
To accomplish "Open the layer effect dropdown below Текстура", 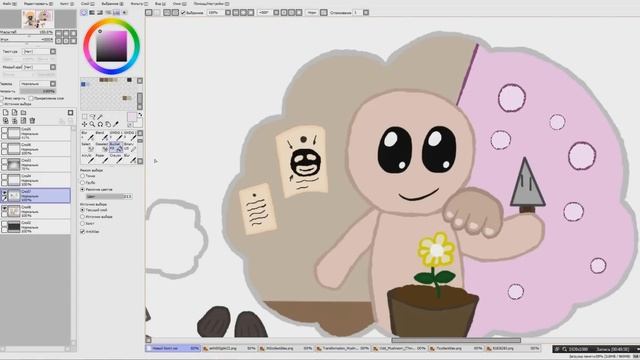I will click(39, 67).
